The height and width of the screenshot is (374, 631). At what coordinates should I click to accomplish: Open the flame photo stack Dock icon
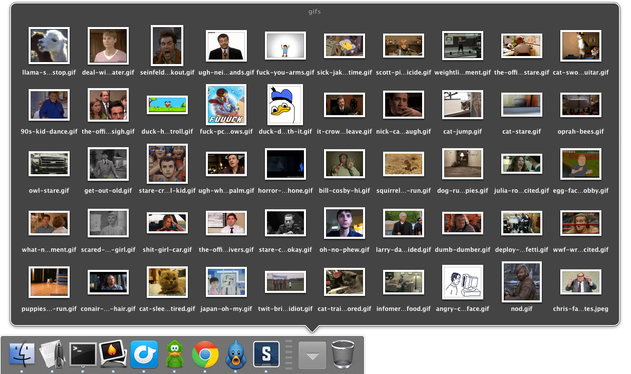(x=113, y=354)
